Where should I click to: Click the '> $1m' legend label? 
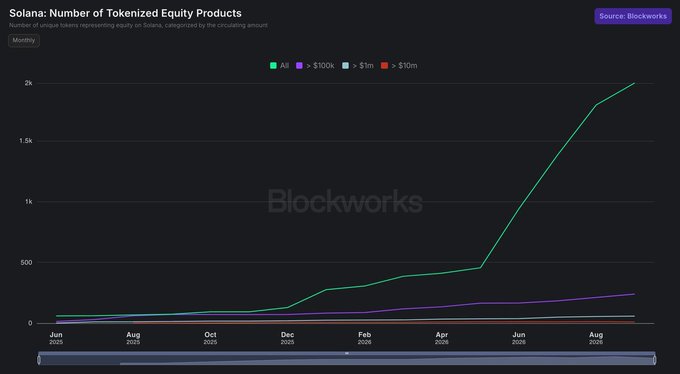(x=363, y=66)
